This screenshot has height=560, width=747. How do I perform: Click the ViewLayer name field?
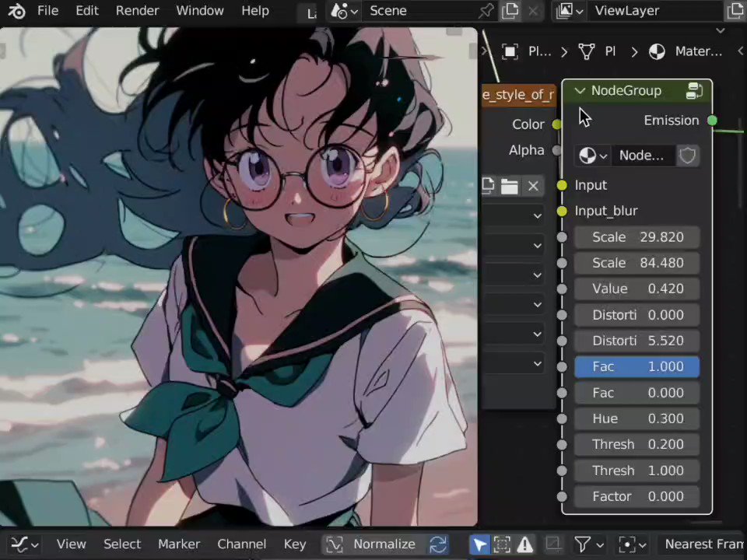(655, 11)
